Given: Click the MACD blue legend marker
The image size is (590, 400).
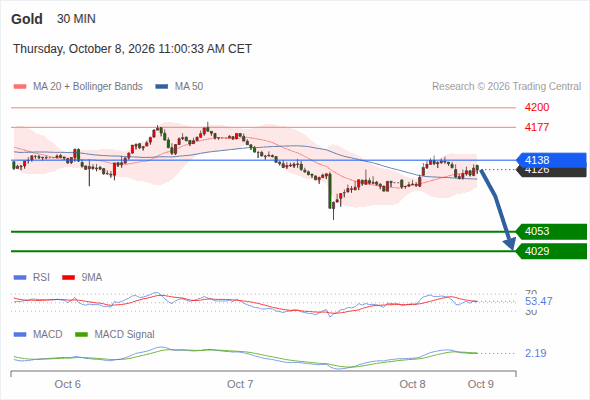Looking at the screenshot, I should point(20,335).
